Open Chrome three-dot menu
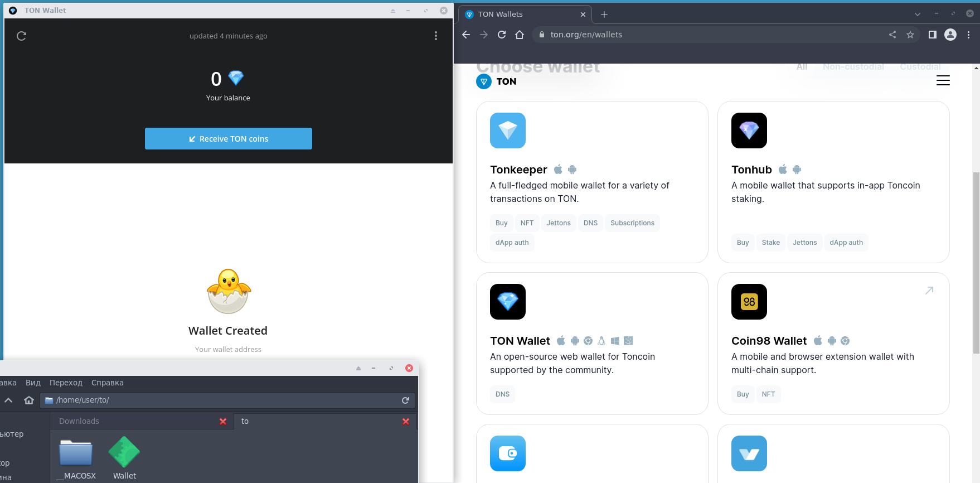 tap(968, 35)
